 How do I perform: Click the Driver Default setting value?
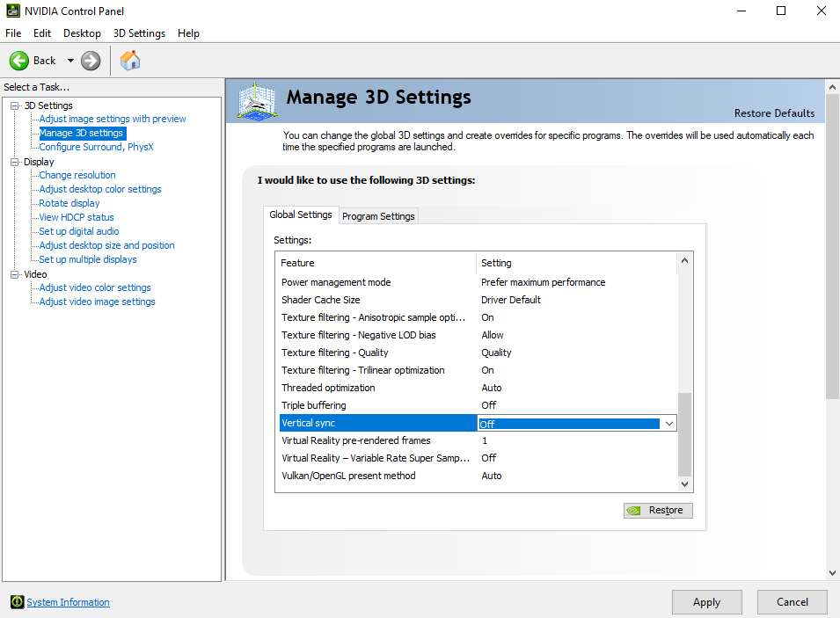tap(511, 300)
